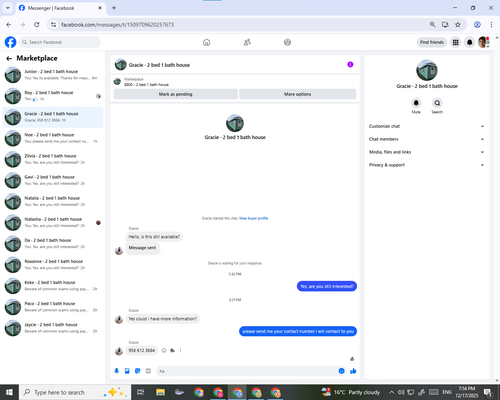The height and width of the screenshot is (400, 500).
Task: Open Task View on the taskbar
Action: coord(140,392)
